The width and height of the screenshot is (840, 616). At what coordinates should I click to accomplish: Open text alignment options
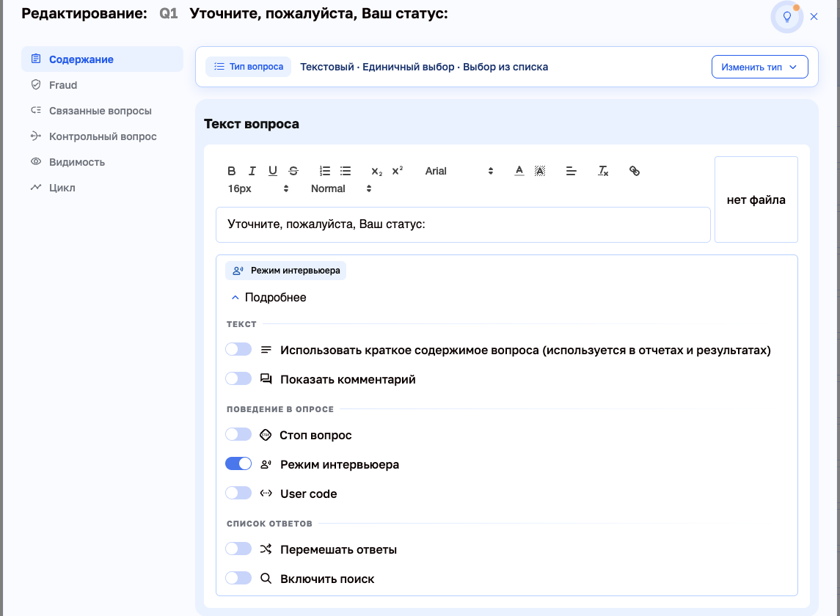(571, 171)
